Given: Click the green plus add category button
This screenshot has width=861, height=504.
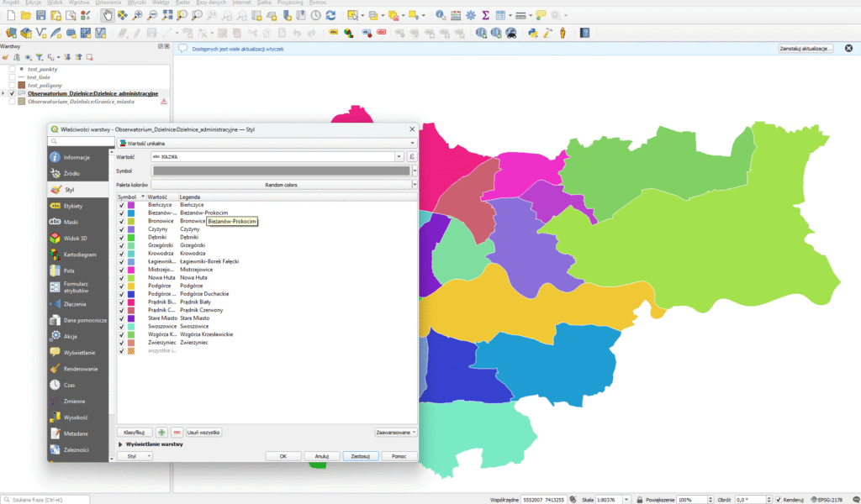Looking at the screenshot, I should coord(161,432).
